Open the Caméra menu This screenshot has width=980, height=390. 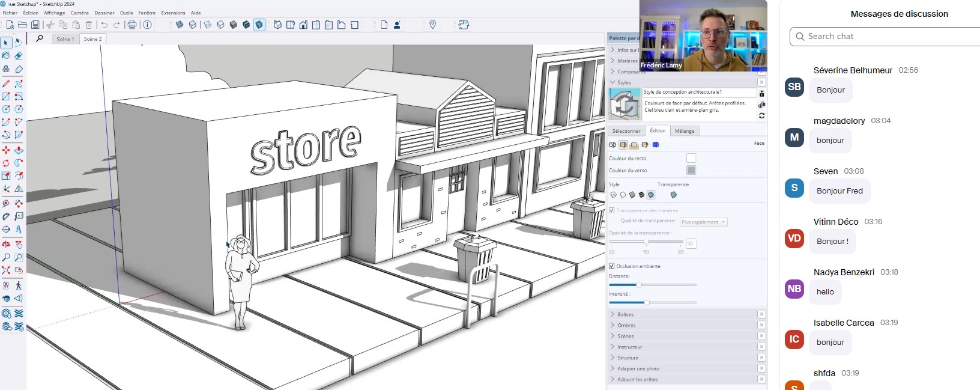[x=79, y=13]
